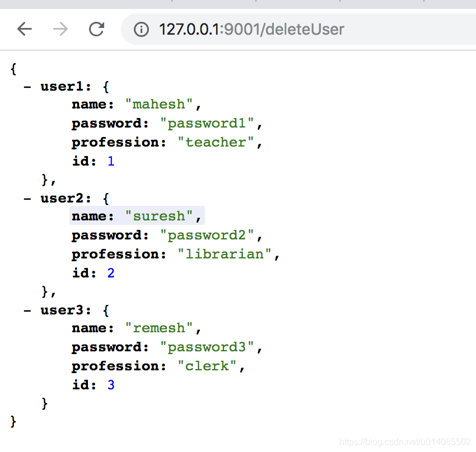Click the user3 key label

(x=62, y=310)
